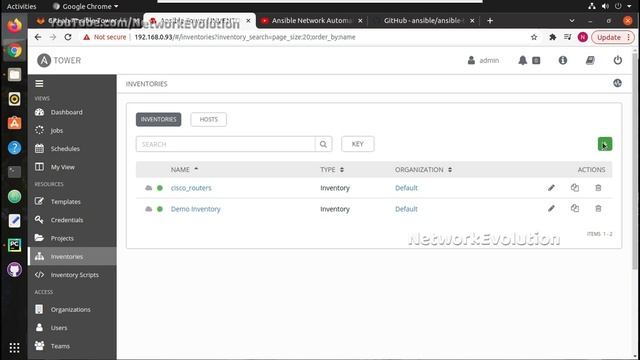
Task: Show the search KEY help
Action: (x=358, y=144)
